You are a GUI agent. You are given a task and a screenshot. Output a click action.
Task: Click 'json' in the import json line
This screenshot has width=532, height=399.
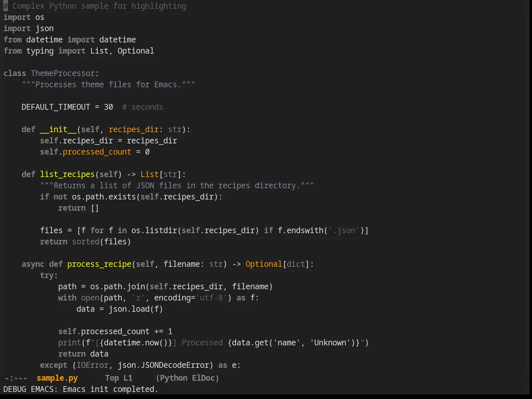pyautogui.click(x=44, y=28)
